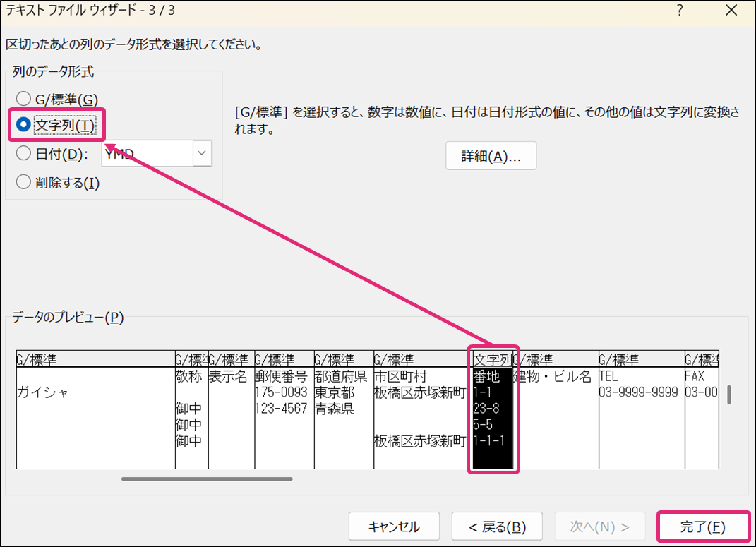Click the vertical scrollbar of data preview
This screenshot has height=547, width=756.
click(728, 395)
